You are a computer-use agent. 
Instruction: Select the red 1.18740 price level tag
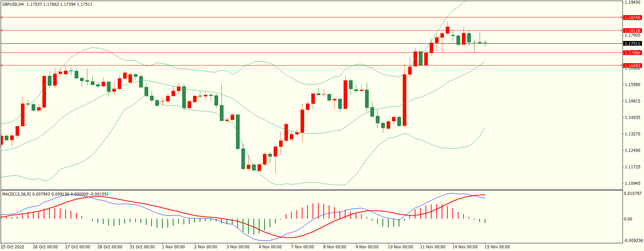pos(632,17)
